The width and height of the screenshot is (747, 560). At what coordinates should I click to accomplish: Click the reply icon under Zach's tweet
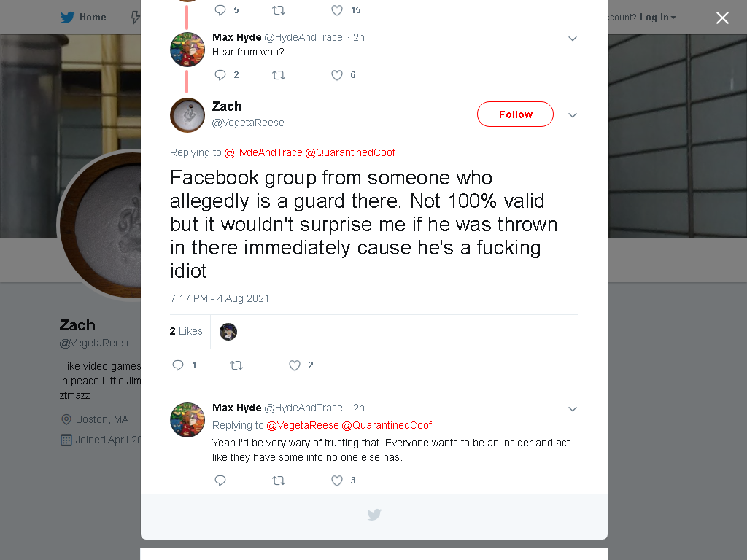tap(178, 365)
